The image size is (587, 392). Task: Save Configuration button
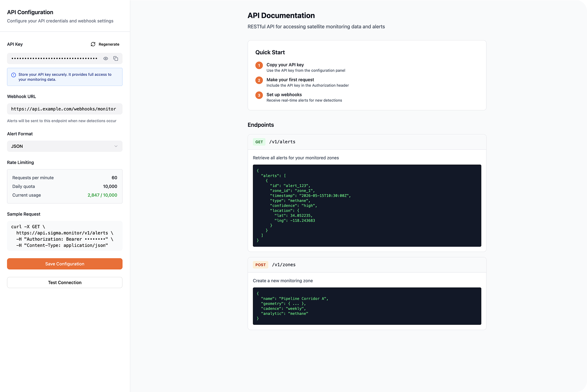pyautogui.click(x=65, y=264)
